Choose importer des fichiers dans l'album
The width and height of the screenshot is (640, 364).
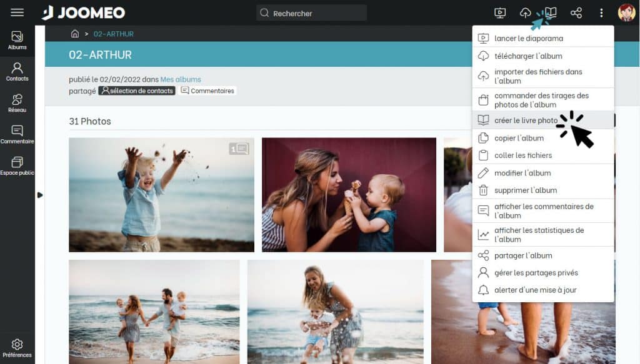click(543, 76)
